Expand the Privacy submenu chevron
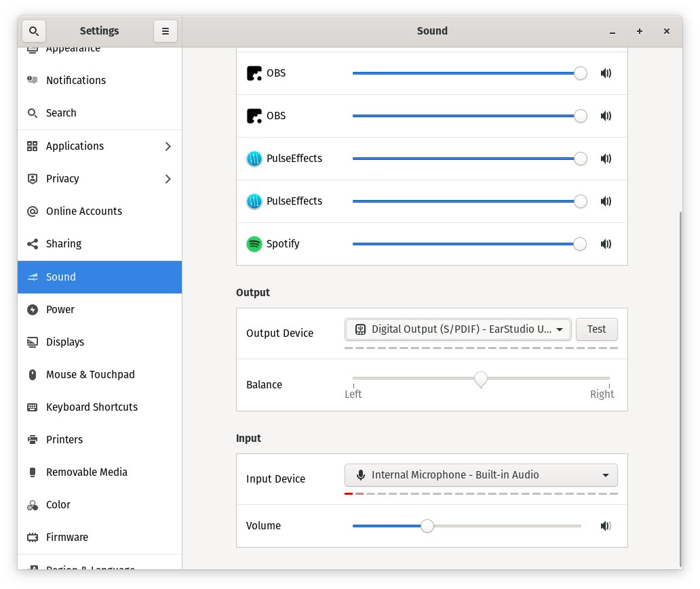The height and width of the screenshot is (589, 700). point(168,179)
